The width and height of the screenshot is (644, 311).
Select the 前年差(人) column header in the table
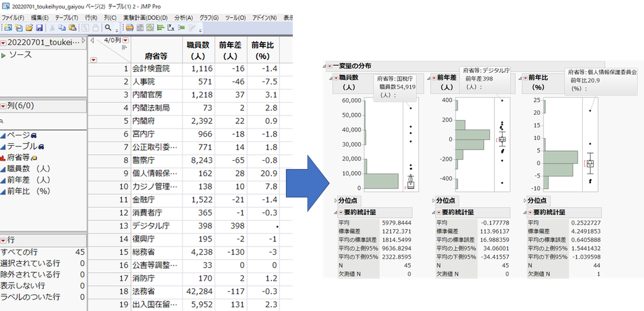[231, 51]
